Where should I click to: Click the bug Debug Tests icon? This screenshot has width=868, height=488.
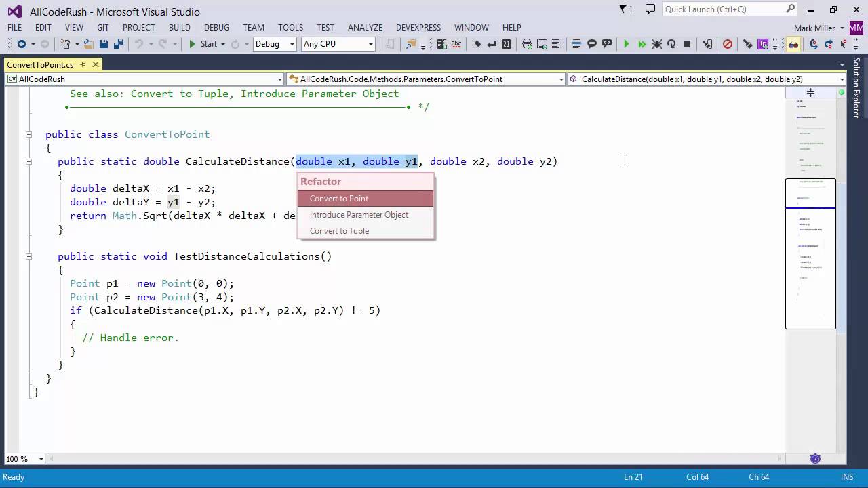click(656, 44)
